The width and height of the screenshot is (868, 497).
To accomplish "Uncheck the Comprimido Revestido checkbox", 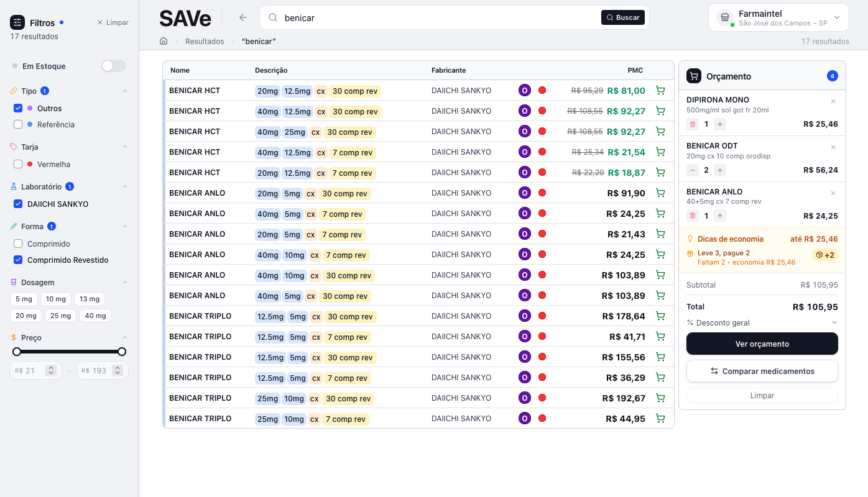I will [18, 260].
